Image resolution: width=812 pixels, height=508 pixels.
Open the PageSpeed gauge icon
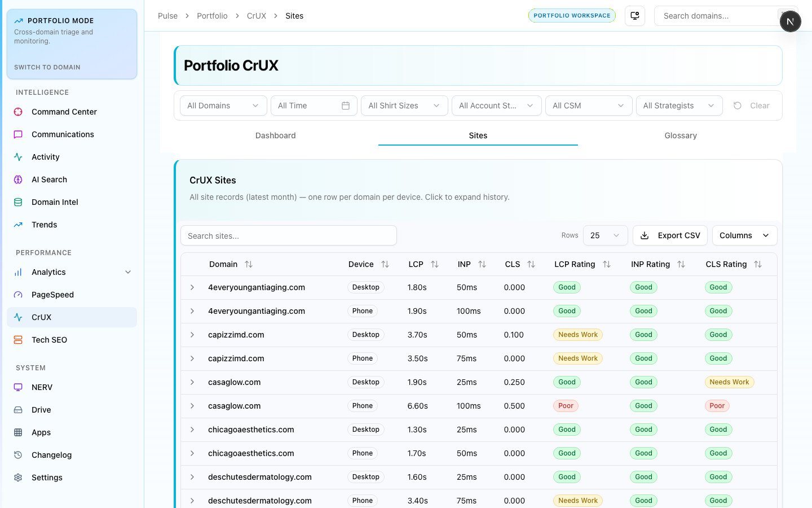coord(18,295)
